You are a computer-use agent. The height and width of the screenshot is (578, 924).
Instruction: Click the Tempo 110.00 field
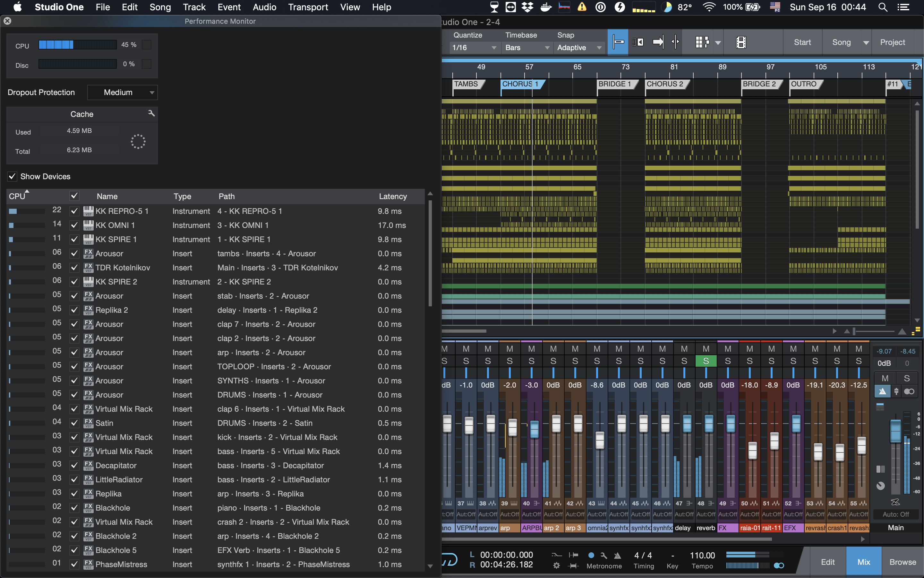[702, 555]
